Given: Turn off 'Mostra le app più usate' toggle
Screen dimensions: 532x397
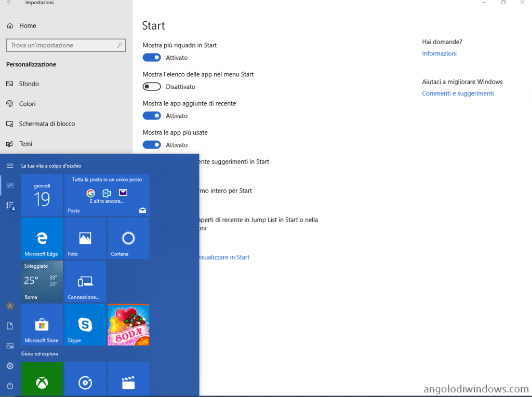Looking at the screenshot, I should point(152,145).
